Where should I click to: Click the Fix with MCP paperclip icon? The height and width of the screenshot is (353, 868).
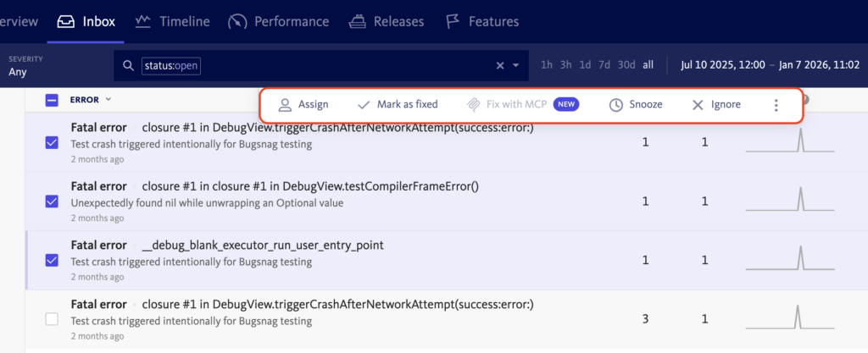pos(473,104)
